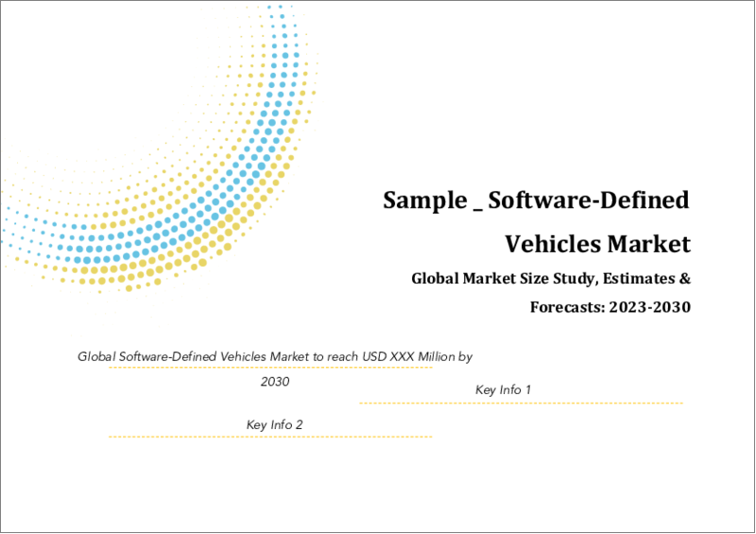This screenshot has height=534, width=756.
Task: Click the '2030' text below the sentence
Action: (x=275, y=382)
